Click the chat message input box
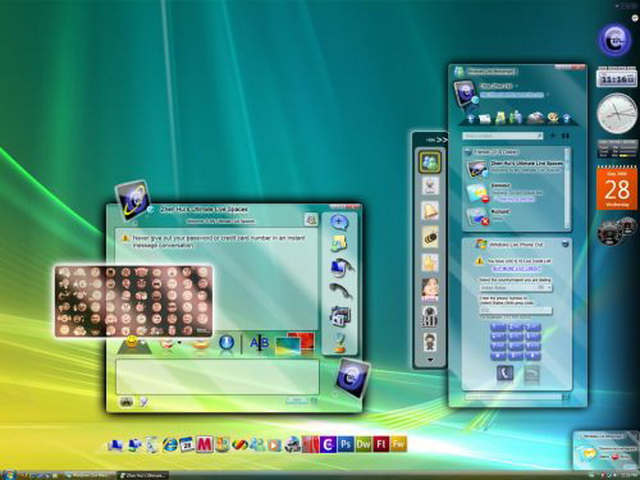The height and width of the screenshot is (480, 640). tap(217, 376)
